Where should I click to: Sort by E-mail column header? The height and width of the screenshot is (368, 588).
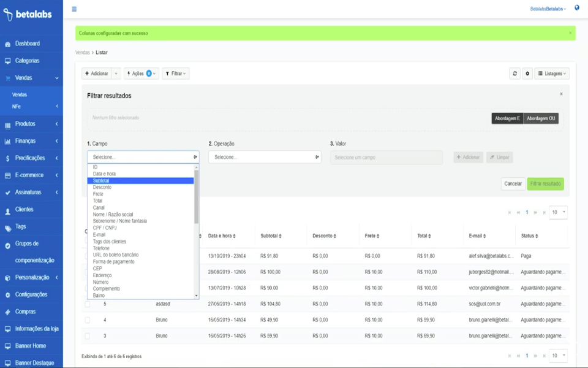pos(477,236)
